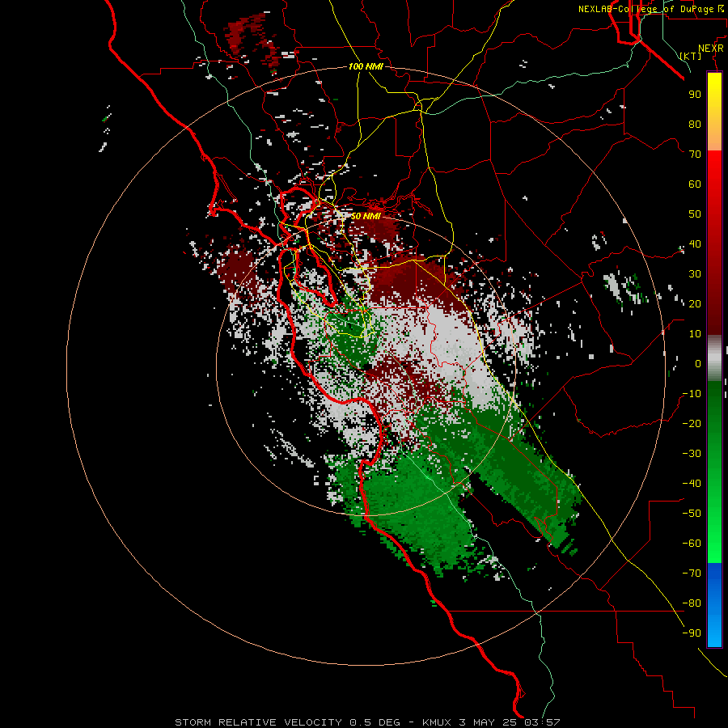
Task: Click the blue segment of the color bar
Action: (x=714, y=605)
